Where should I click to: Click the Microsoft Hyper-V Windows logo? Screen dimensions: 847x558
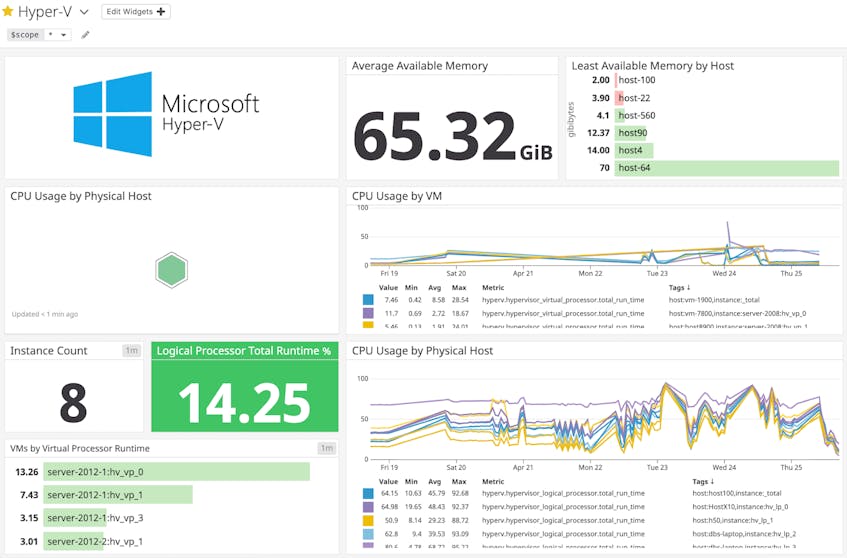click(112, 114)
